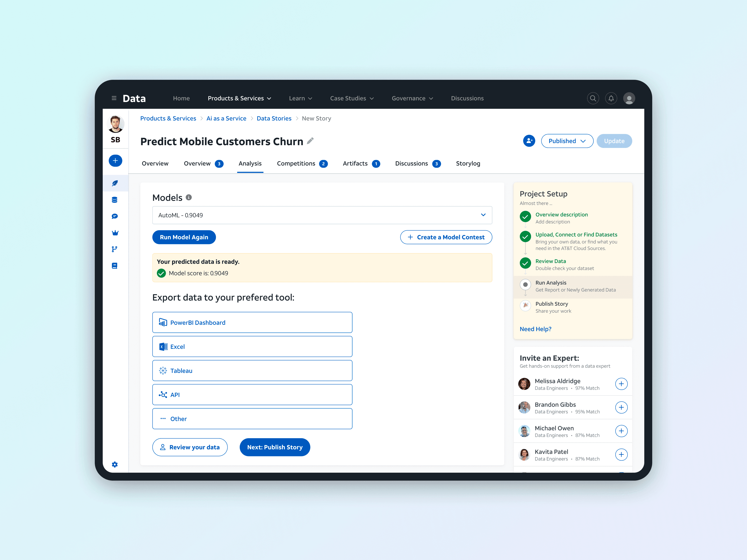Invite Melissa Aldridge with plus icon
Image resolution: width=747 pixels, height=560 pixels.
pos(621,384)
